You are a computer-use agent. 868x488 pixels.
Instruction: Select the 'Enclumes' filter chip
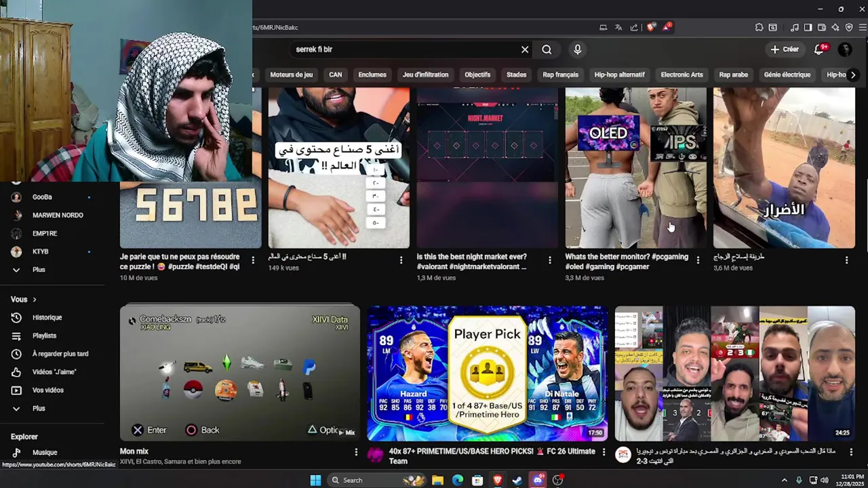[x=372, y=75]
